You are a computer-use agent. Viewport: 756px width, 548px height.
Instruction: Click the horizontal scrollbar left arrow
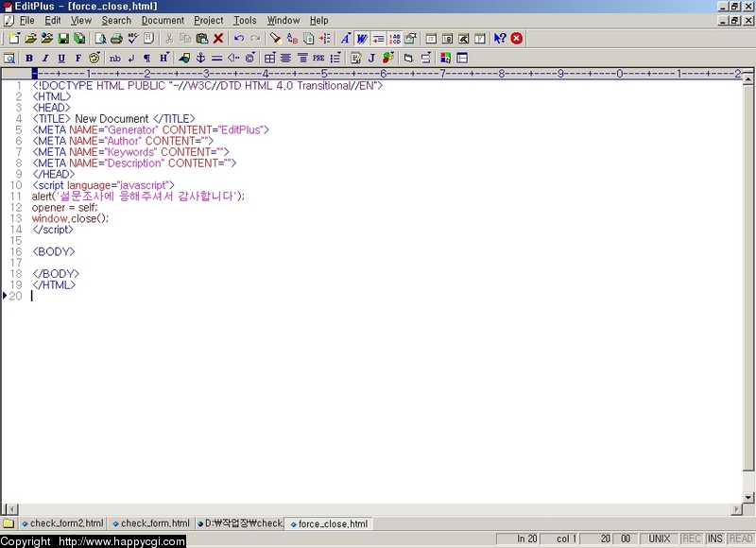pyautogui.click(x=13, y=509)
